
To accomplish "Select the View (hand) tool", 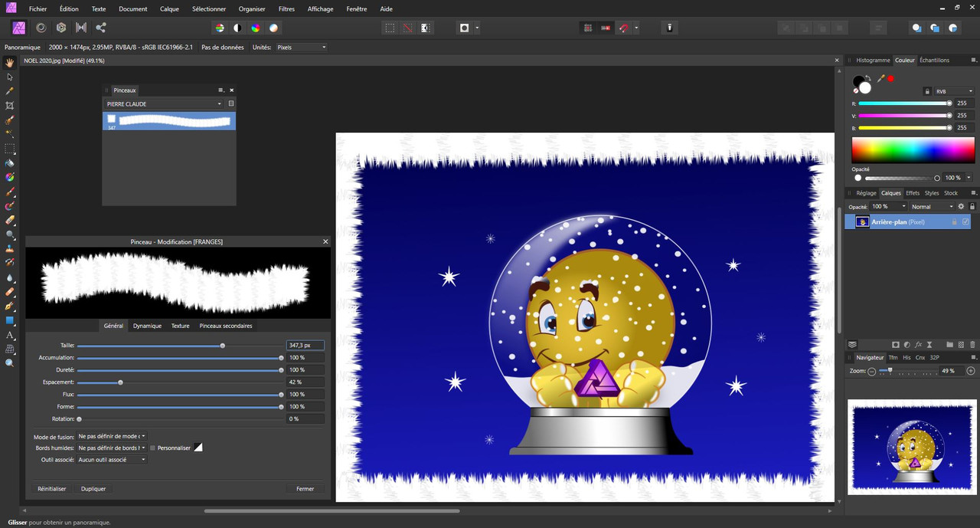I will click(10, 62).
